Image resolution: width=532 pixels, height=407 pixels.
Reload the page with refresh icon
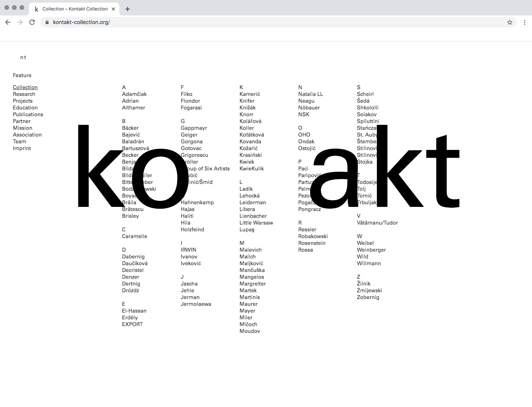(x=32, y=22)
